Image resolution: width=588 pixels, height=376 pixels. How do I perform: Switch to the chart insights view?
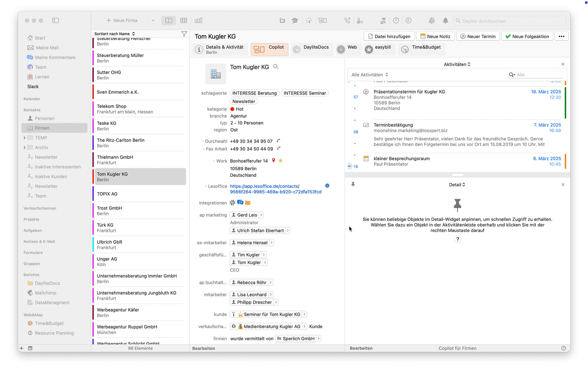point(198,20)
